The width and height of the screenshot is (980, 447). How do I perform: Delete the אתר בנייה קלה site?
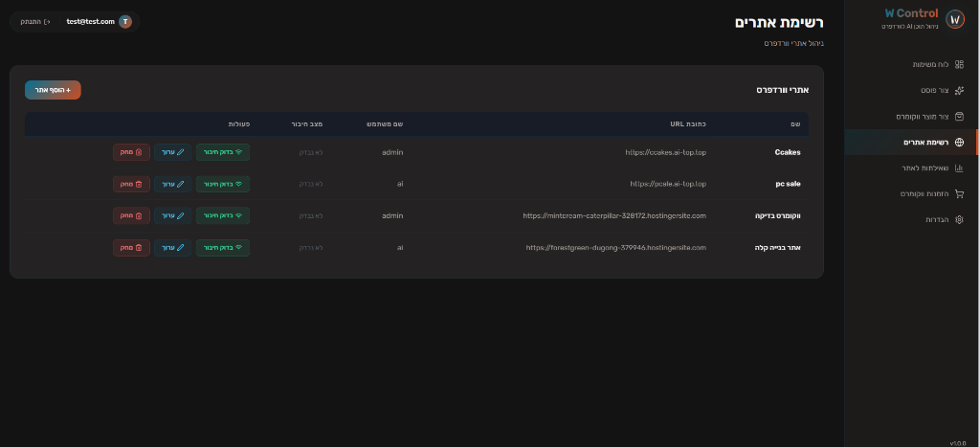click(132, 248)
